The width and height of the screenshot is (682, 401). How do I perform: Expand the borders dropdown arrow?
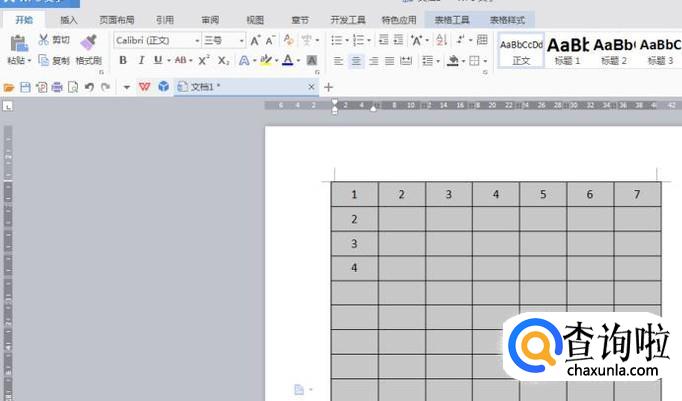tap(485, 61)
